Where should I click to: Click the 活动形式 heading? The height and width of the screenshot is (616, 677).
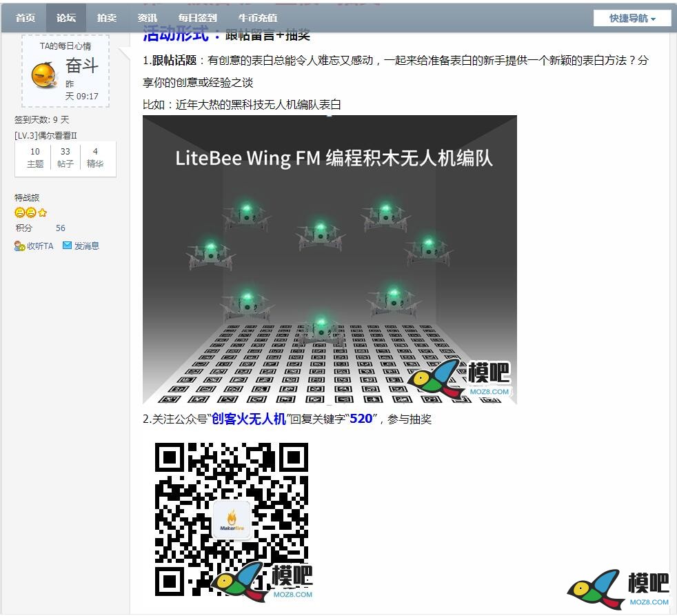tap(176, 34)
